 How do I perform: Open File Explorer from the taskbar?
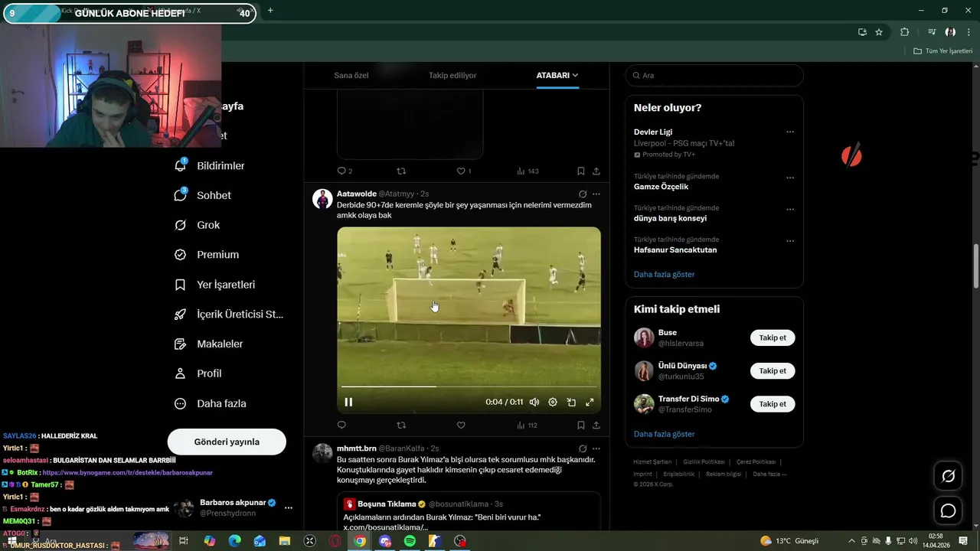coord(284,541)
